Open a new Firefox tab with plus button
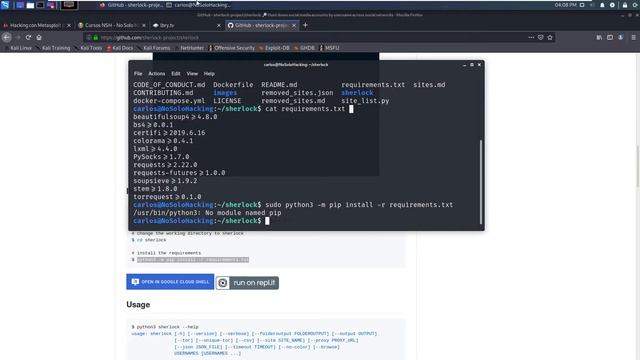Viewport: 640px width, 360px height. 305,25
